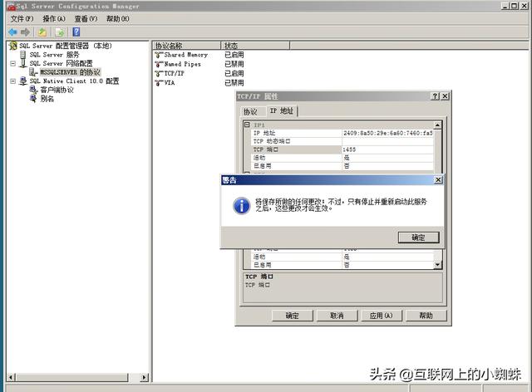
Task: Click the 已启用 value 否 under IP1
Action: click(387, 166)
